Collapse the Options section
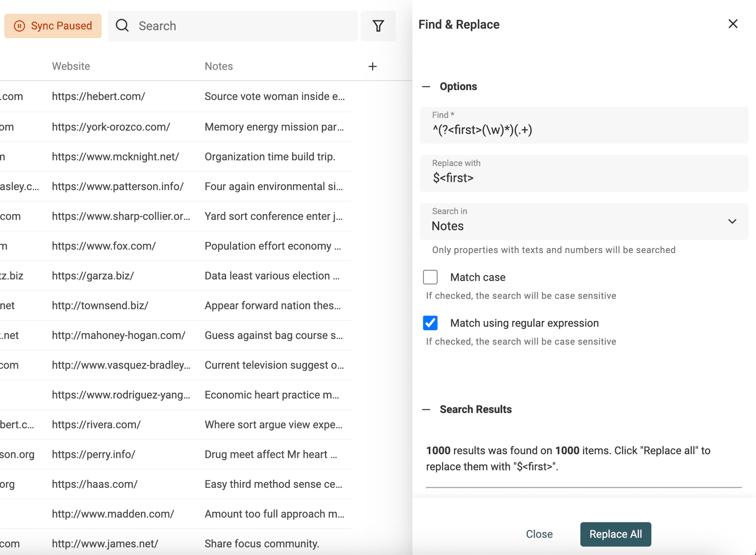The width and height of the screenshot is (756, 555). (x=426, y=87)
